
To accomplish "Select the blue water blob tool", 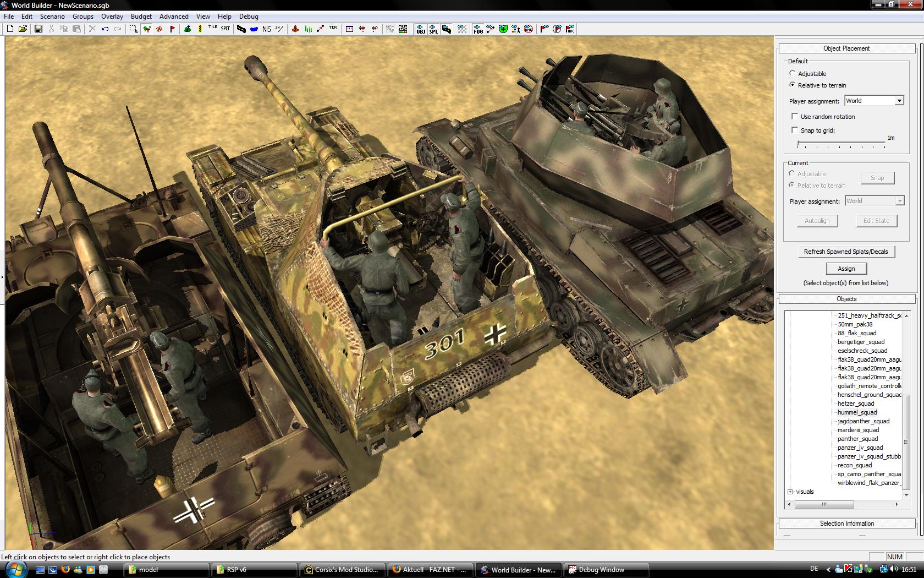I will (x=254, y=29).
